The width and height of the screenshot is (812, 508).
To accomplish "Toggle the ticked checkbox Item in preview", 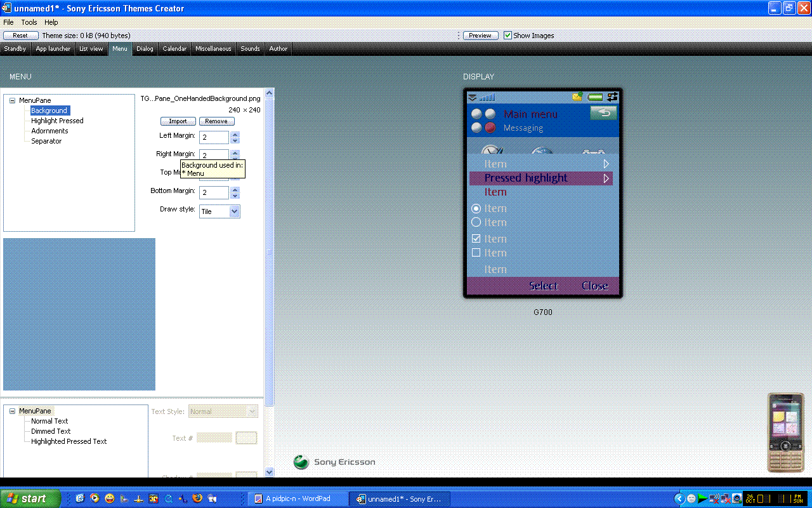I will (x=476, y=239).
